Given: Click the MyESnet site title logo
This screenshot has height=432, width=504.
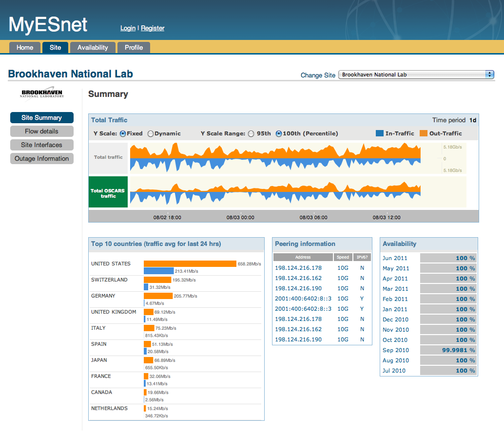Looking at the screenshot, I should (48, 24).
